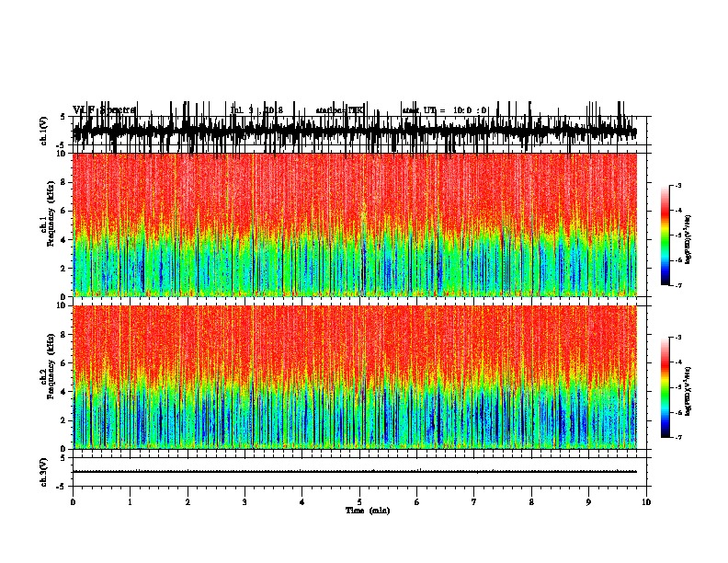Image resolution: width=728 pixels, height=563 pixels.
Task: Click the ch.2 frequency tick label "8"
Action: (x=64, y=335)
